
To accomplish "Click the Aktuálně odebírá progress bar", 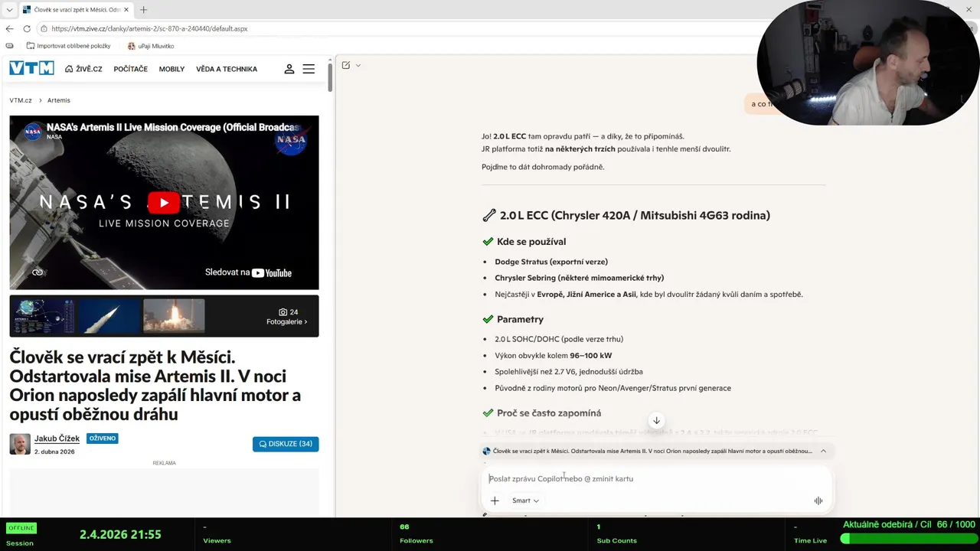I will (x=909, y=539).
